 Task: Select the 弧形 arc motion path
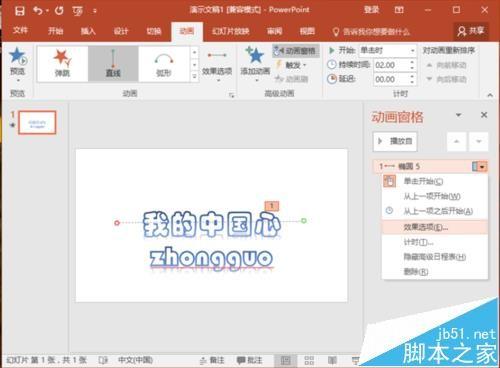(x=164, y=63)
